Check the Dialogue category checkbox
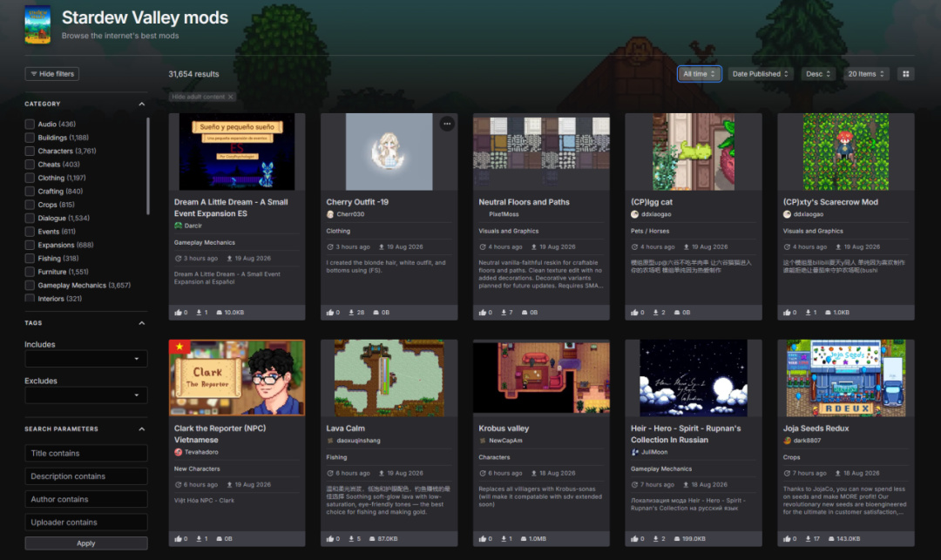941x560 pixels. point(30,219)
